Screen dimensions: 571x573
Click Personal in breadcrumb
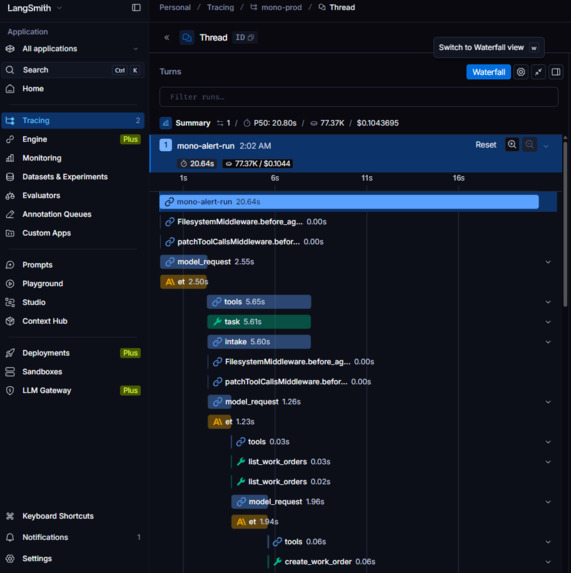coord(175,7)
